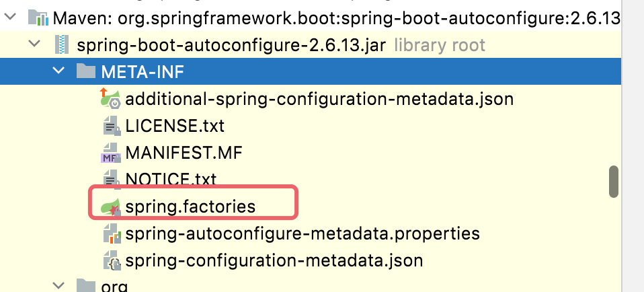Click the jar archive icon
The width and height of the screenshot is (644, 292).
[x=61, y=46]
